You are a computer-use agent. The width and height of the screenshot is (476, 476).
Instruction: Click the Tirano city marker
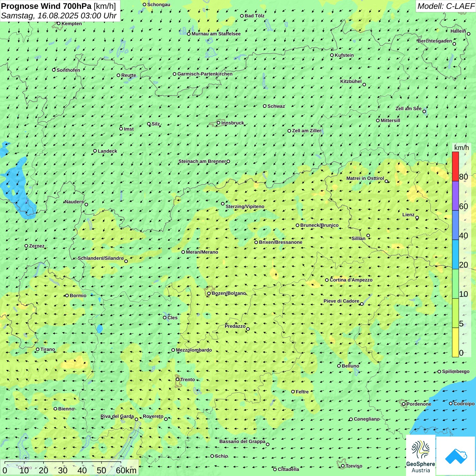pyautogui.click(x=38, y=349)
